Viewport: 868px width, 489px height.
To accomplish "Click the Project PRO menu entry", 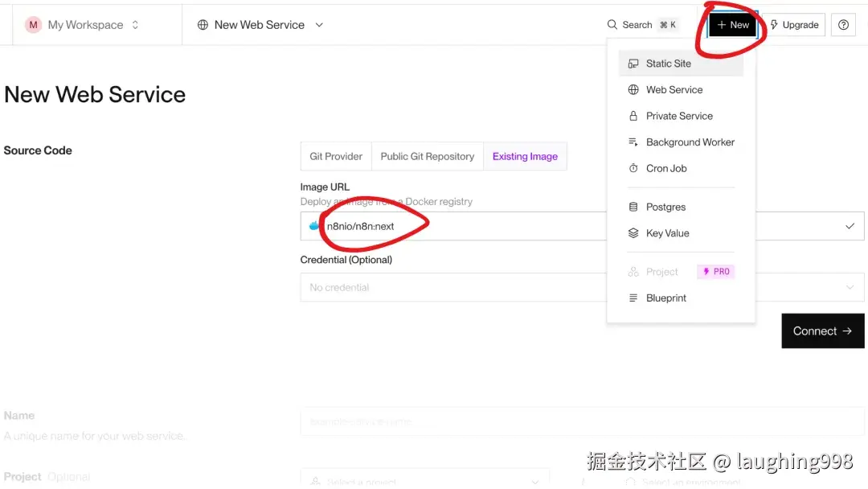I will [x=681, y=272].
